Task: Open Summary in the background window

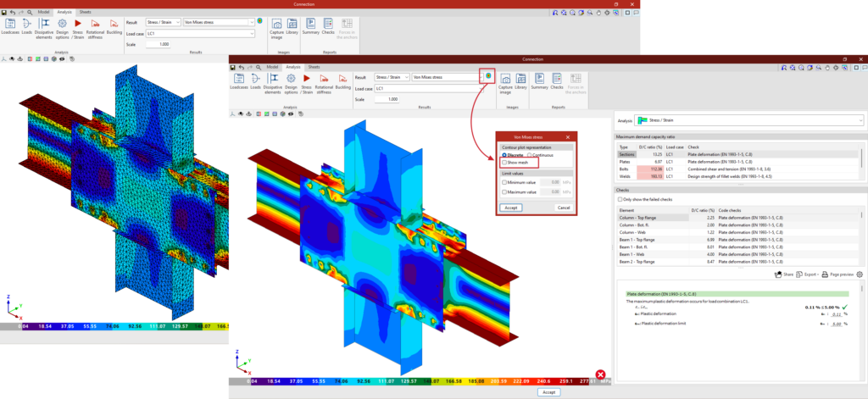Action: (x=311, y=26)
